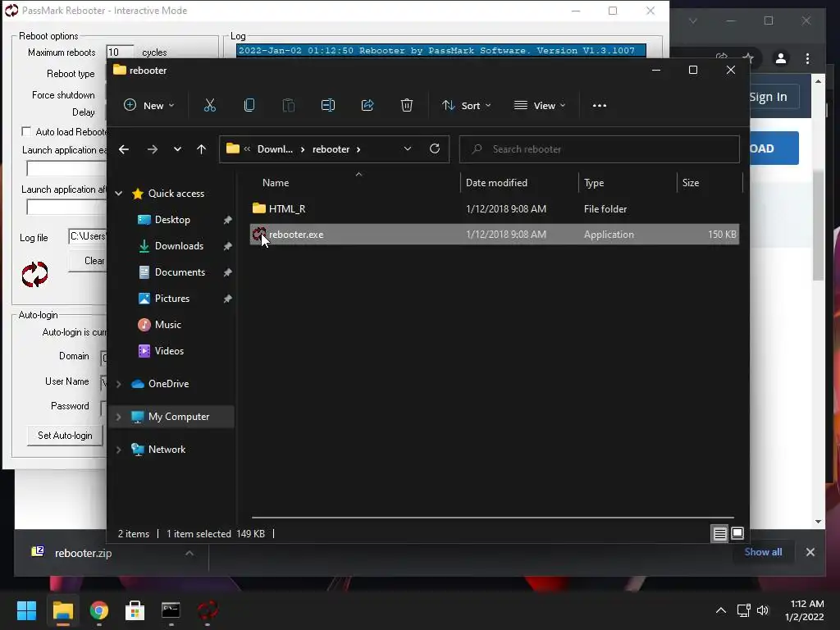Click Set Auto-login button

65,435
